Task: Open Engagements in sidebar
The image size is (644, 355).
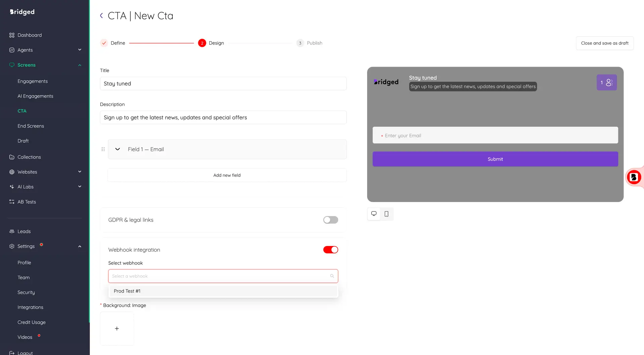Action: click(x=33, y=81)
